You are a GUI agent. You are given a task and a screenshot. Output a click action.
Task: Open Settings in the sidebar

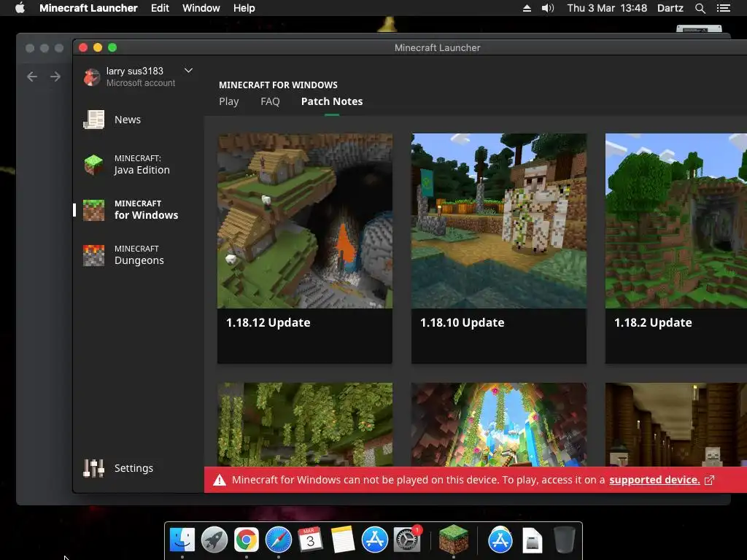point(134,468)
